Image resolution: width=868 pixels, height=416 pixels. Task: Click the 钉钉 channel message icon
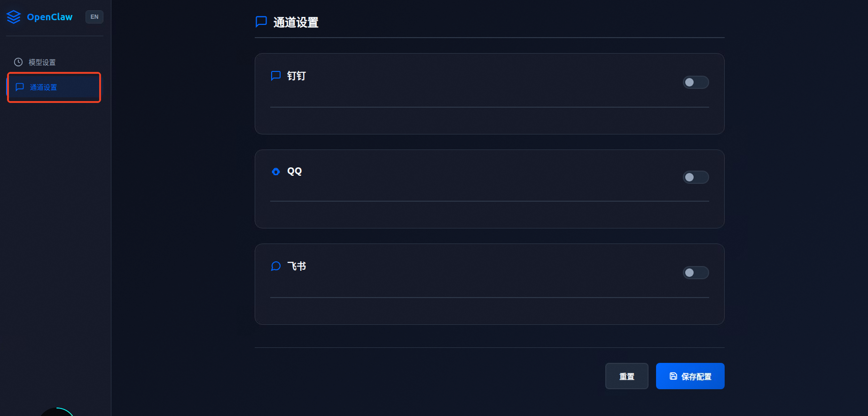pos(276,76)
